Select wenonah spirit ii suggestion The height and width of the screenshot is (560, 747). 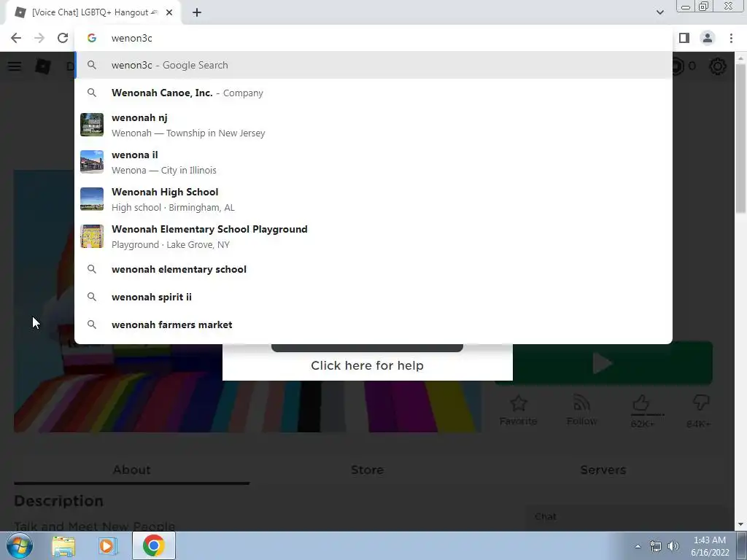373,297
